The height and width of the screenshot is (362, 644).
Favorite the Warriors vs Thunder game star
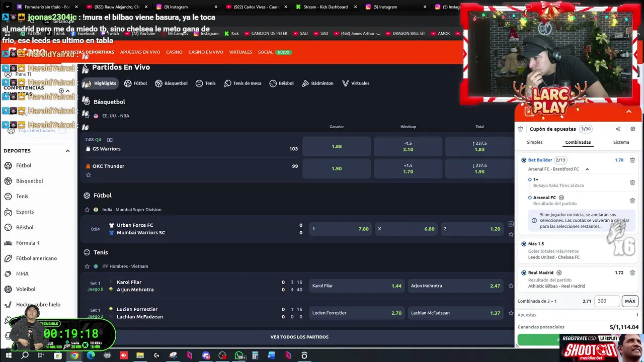[x=88, y=175]
